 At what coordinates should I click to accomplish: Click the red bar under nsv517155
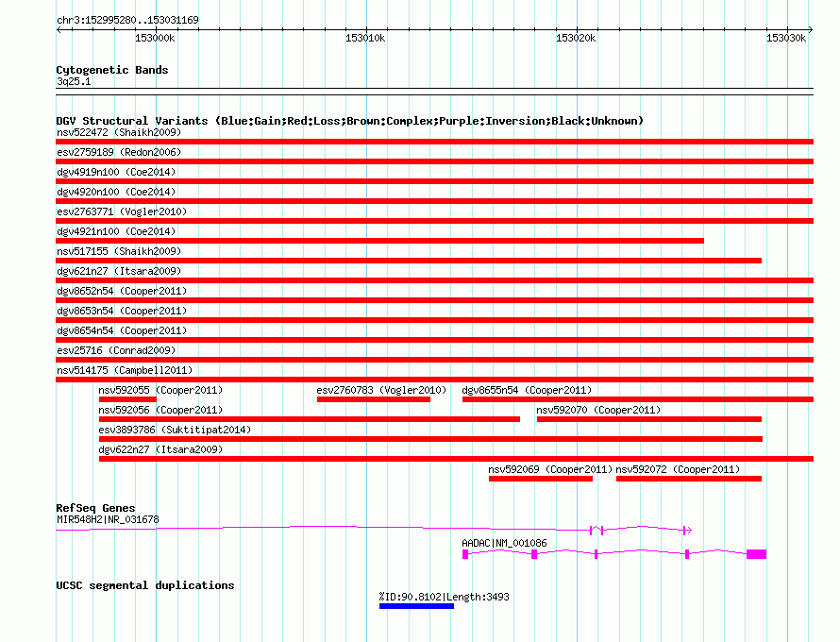409,261
